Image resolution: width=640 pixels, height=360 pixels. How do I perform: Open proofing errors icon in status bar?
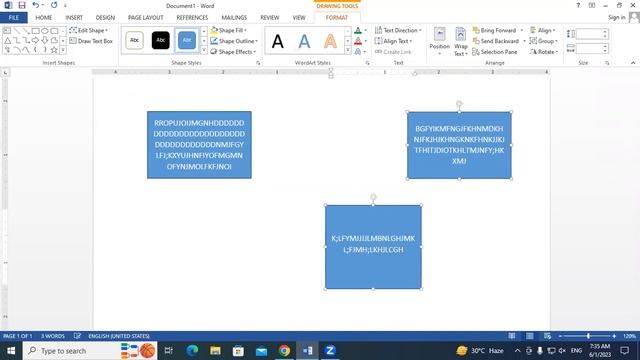tap(77, 336)
